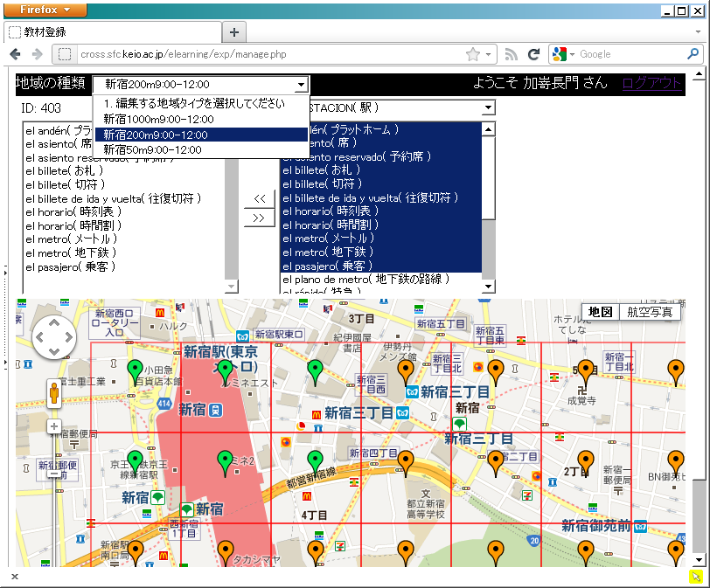Choose 新宿1000m9:00-12:00 from the dropdown list

[158, 119]
